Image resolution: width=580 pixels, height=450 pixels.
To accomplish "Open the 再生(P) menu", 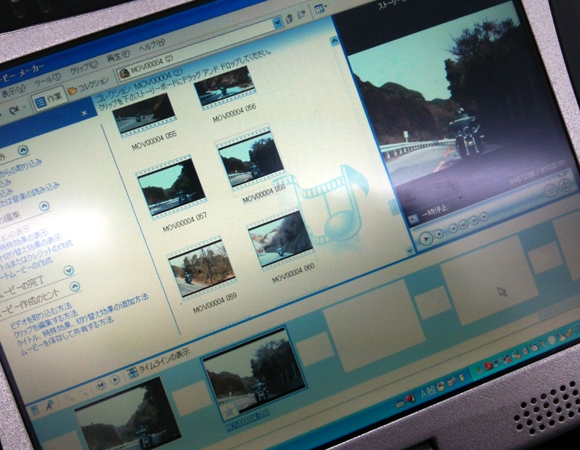I will [118, 56].
